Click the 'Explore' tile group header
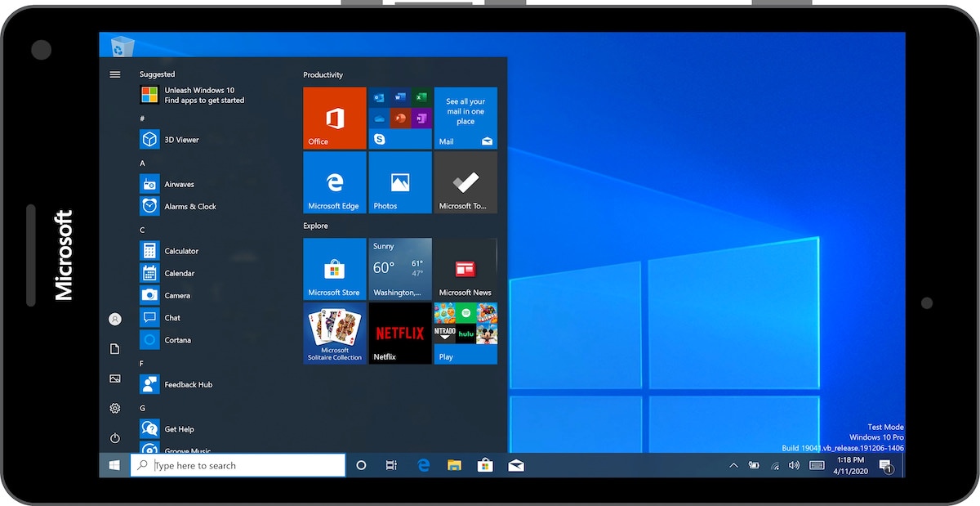The width and height of the screenshot is (980, 506). [316, 226]
